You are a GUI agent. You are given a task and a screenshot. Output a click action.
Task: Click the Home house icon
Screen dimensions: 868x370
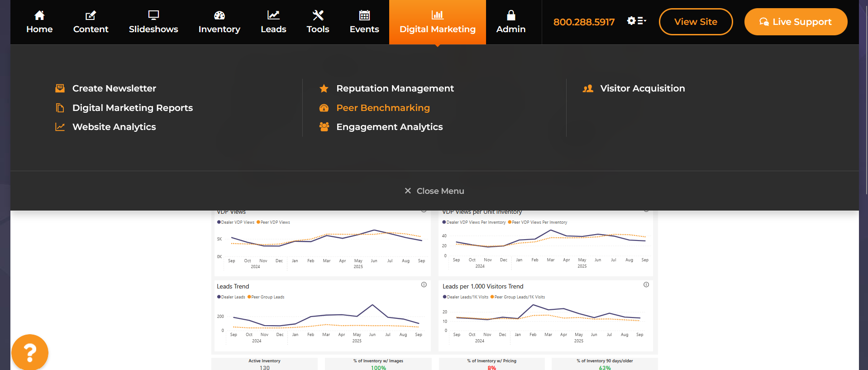[39, 15]
